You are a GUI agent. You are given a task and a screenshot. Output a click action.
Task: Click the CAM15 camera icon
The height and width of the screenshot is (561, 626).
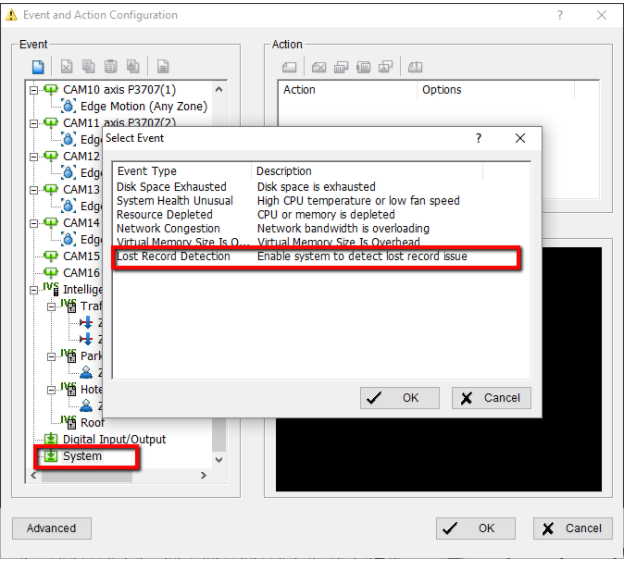[x=51, y=256]
